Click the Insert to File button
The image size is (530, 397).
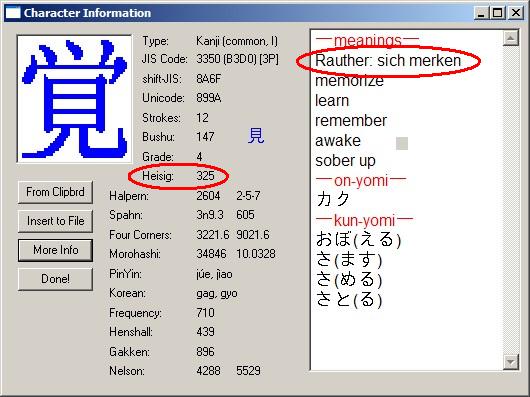click(55, 221)
